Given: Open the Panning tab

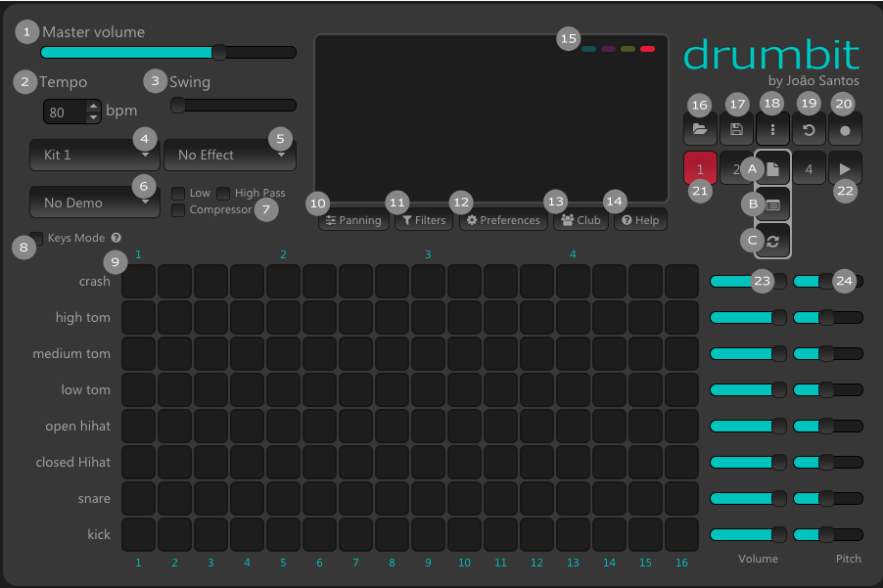Looking at the screenshot, I should 353,220.
